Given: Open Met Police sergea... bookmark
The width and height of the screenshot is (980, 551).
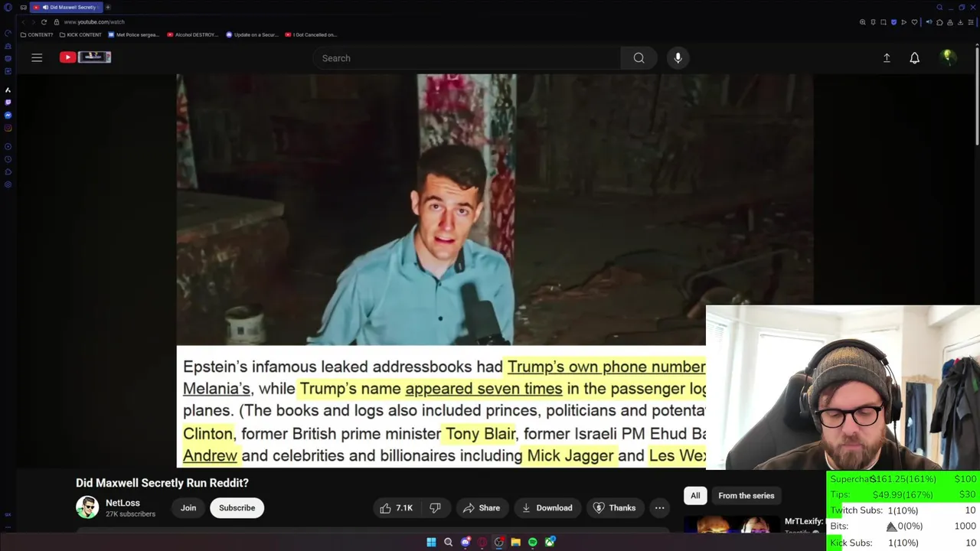Looking at the screenshot, I should [x=133, y=34].
